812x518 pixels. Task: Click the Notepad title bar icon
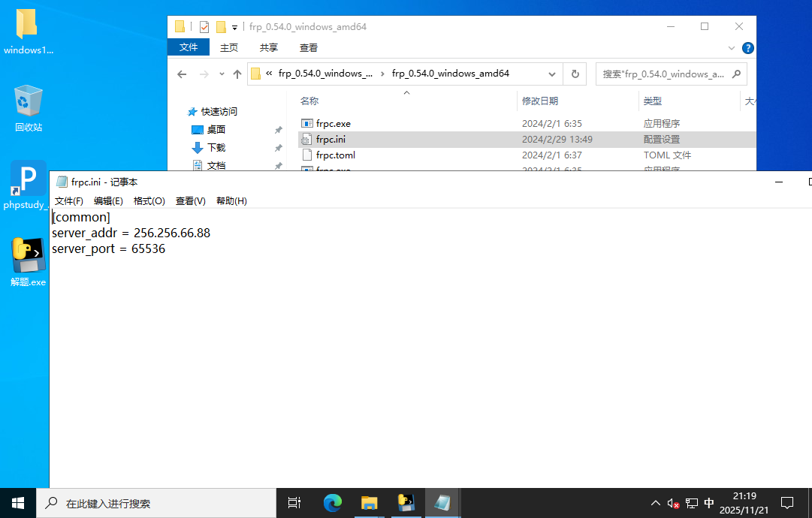click(x=62, y=182)
